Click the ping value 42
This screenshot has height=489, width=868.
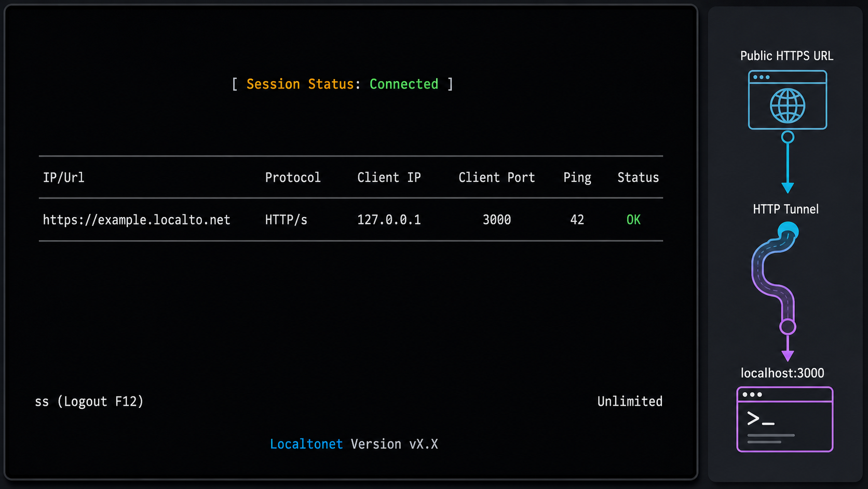pyautogui.click(x=577, y=220)
